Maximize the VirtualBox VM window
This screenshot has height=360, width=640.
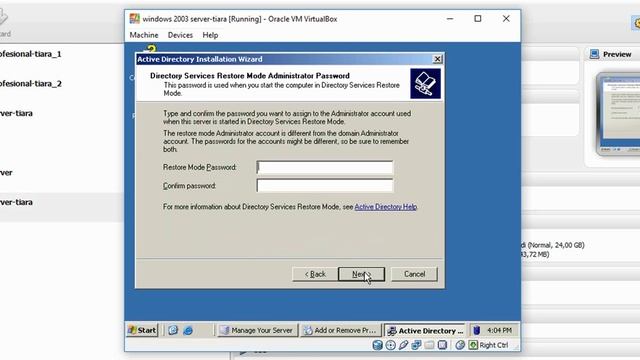click(478, 19)
